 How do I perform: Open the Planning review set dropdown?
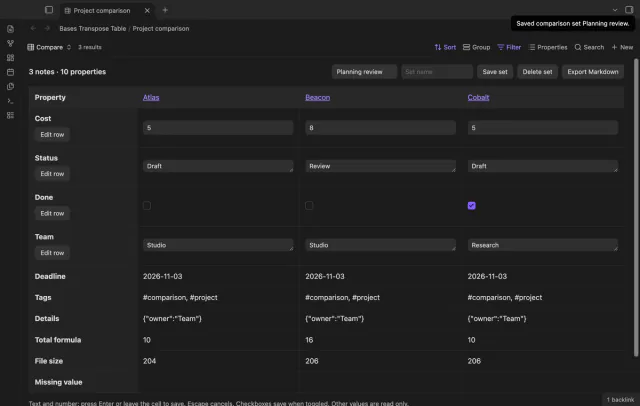(x=364, y=72)
